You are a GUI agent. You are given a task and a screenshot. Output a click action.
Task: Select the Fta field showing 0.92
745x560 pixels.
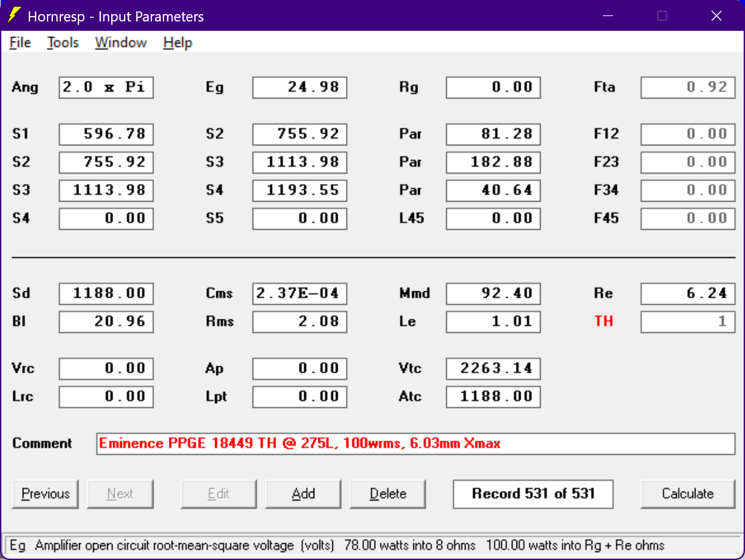click(x=688, y=87)
